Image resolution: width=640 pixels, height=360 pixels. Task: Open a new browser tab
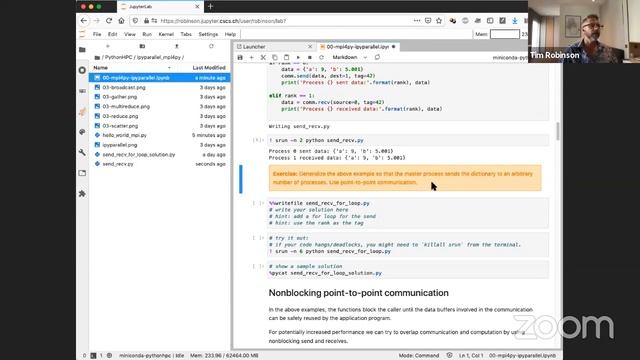point(210,7)
